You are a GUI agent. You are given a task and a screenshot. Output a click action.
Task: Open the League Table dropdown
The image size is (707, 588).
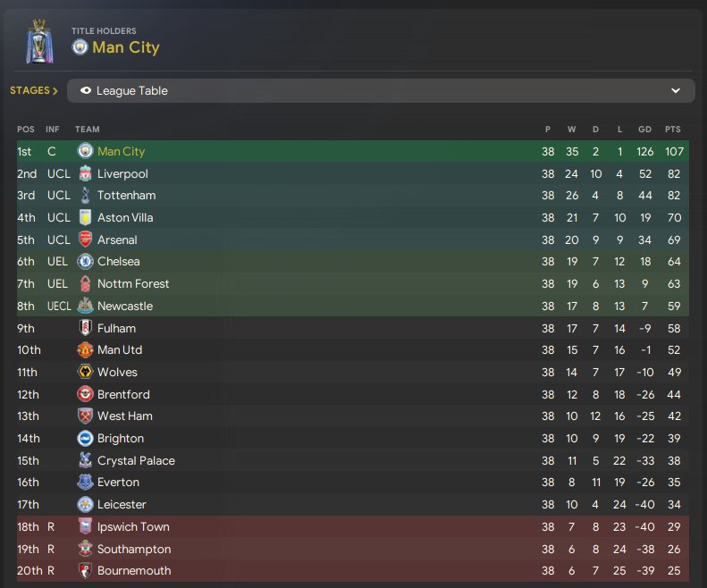click(x=380, y=90)
